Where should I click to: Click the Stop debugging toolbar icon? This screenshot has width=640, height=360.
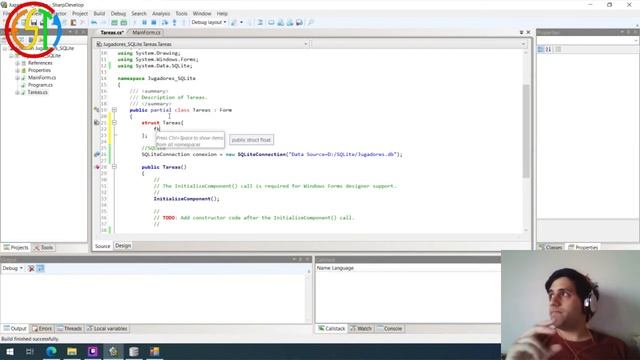(153, 22)
